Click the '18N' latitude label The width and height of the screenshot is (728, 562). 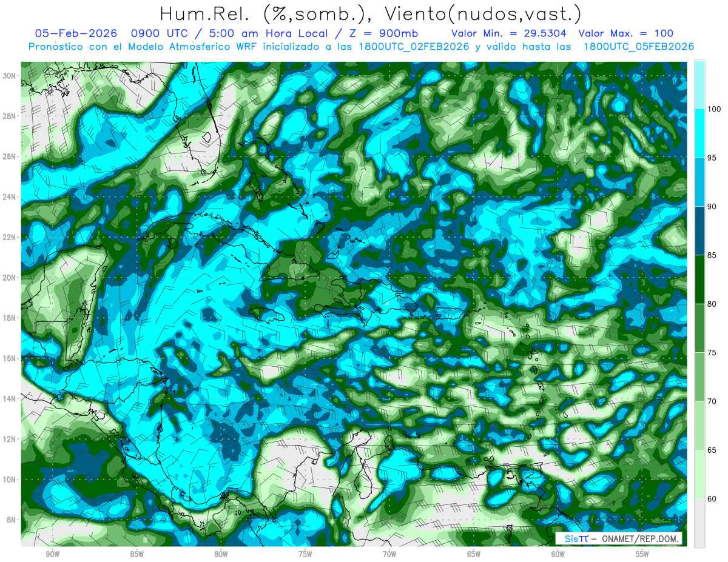pyautogui.click(x=10, y=318)
